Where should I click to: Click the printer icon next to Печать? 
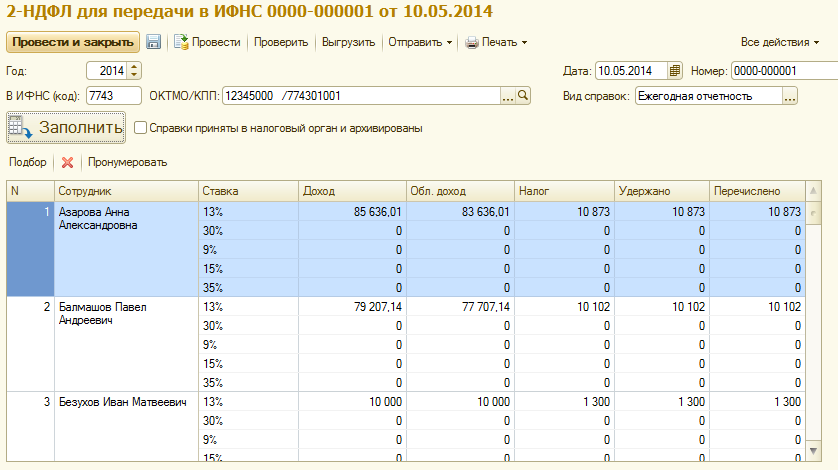(x=471, y=43)
